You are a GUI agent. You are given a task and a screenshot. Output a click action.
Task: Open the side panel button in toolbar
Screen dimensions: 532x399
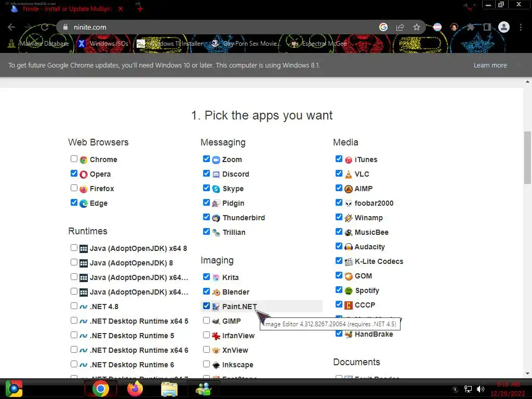click(487, 27)
